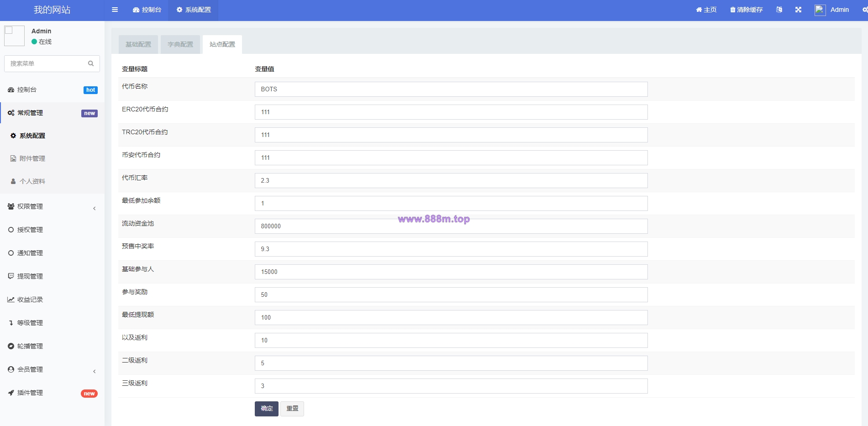Click the 系统配置 gear icon in sidebar
Image resolution: width=868 pixels, height=426 pixels.
pyautogui.click(x=13, y=136)
